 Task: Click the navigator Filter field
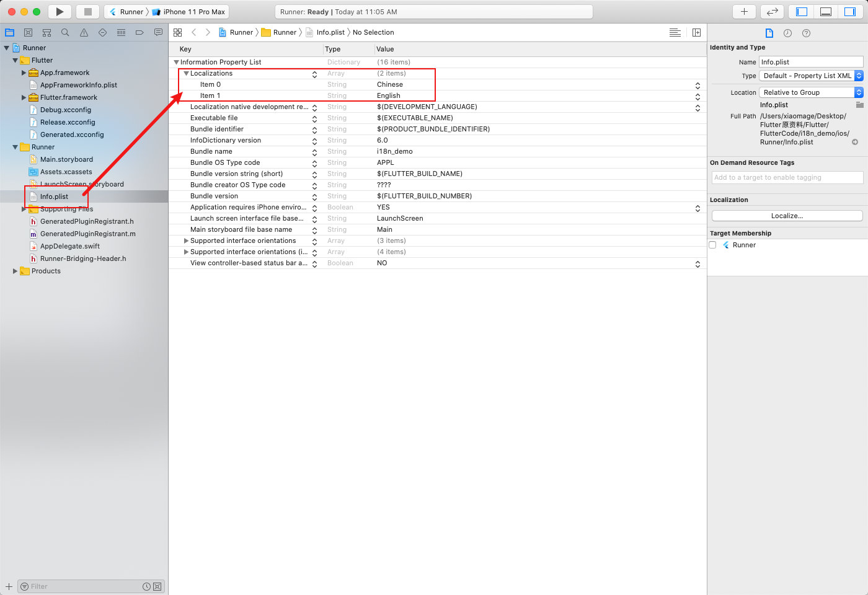[x=84, y=586]
